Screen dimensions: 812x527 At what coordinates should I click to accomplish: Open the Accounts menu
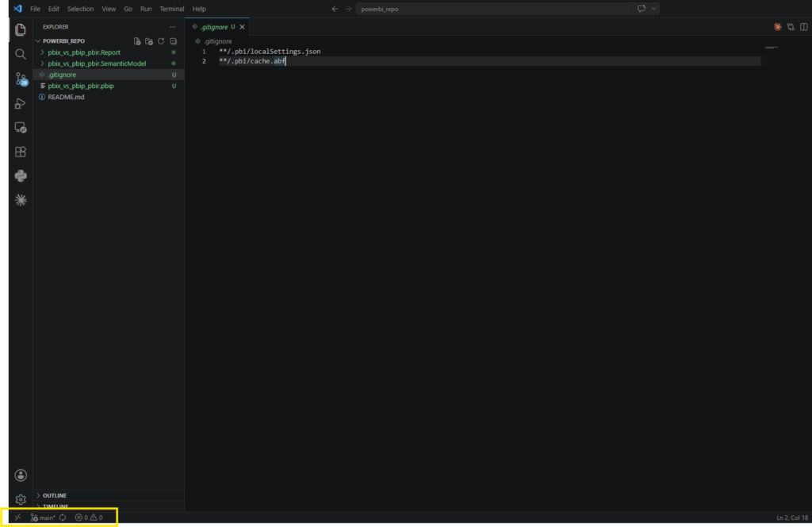point(20,475)
